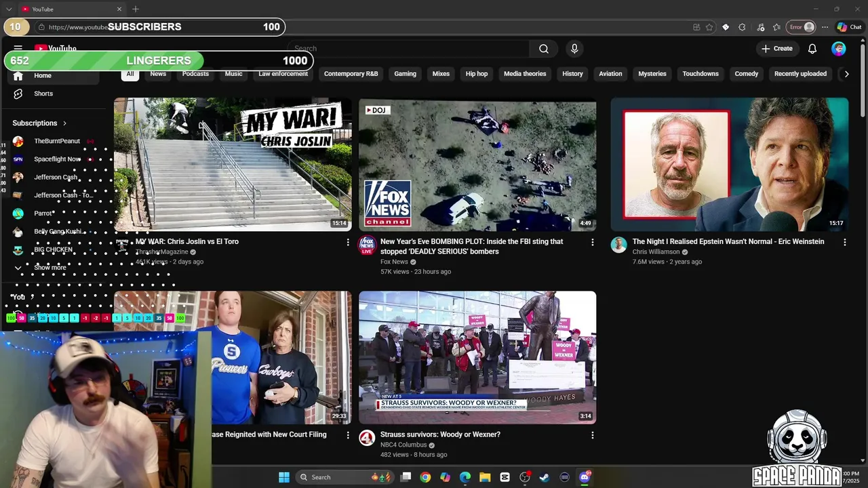Play the Fox News bombing plot thumbnail
Viewport: 868px width, 488px height.
click(477, 165)
